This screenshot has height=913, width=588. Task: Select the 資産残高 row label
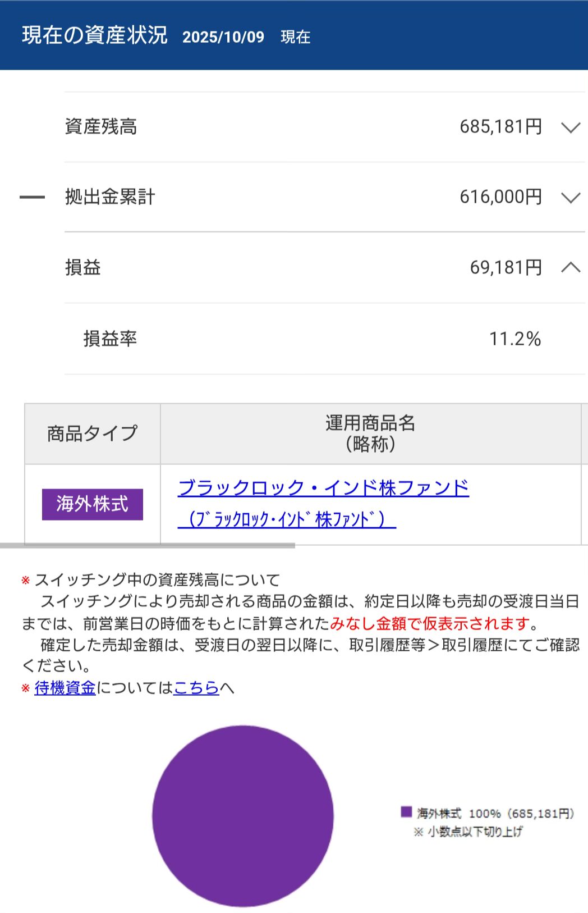tap(101, 127)
